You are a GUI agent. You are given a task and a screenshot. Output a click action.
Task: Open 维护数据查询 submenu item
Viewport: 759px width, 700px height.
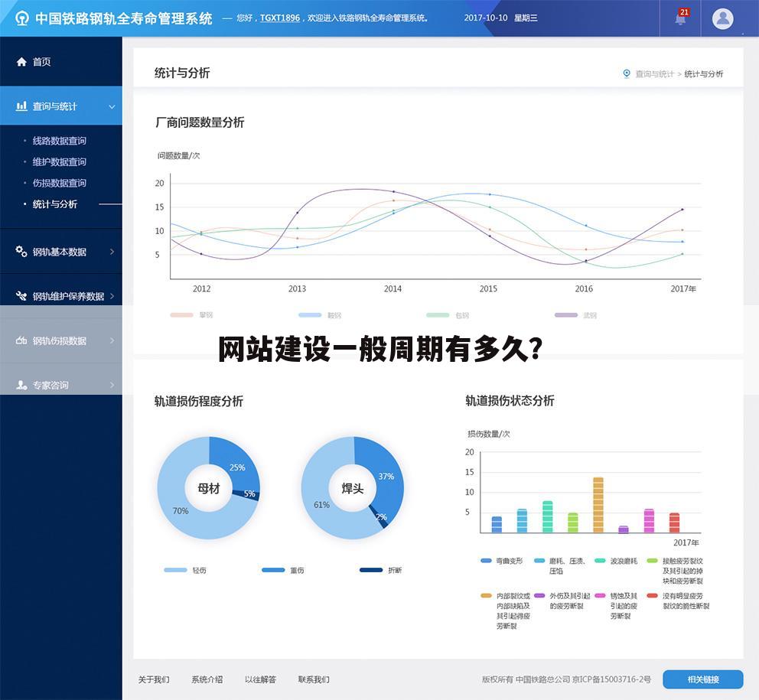(x=59, y=161)
